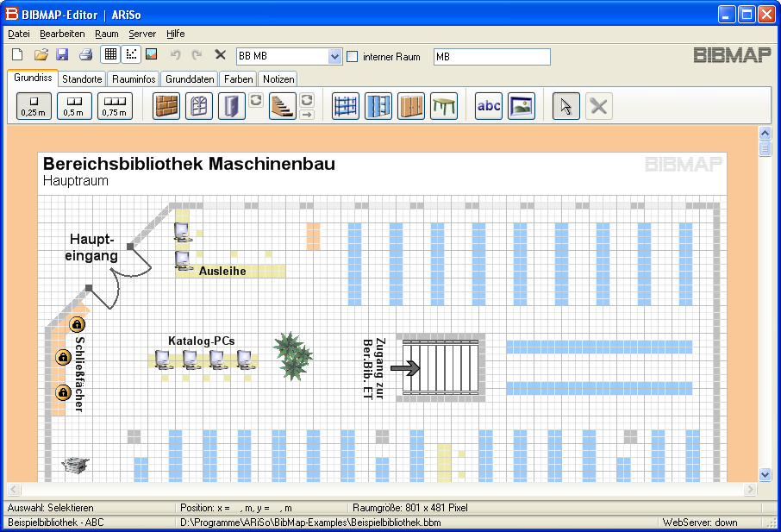Click the 'WebServer: down' status text

(x=700, y=523)
